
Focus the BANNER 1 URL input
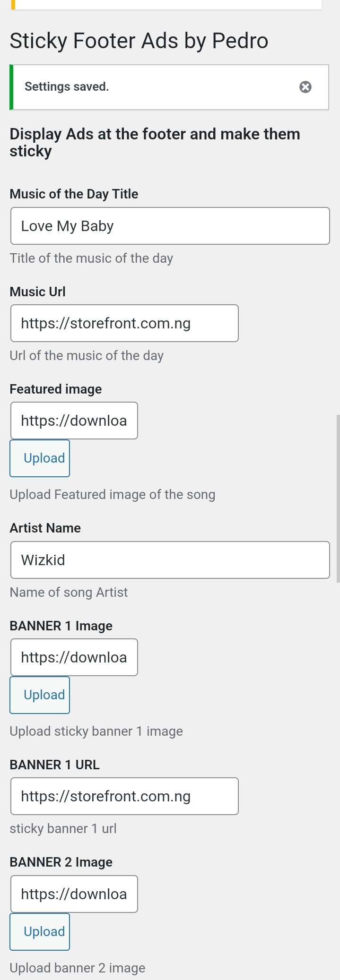(x=124, y=796)
